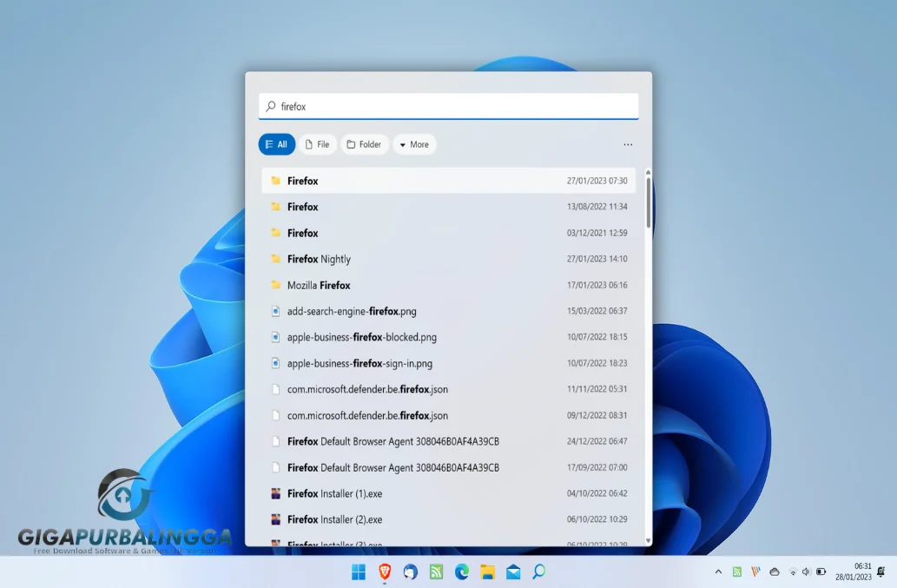Select the All filter tab
This screenshot has height=588, width=897.
(277, 144)
